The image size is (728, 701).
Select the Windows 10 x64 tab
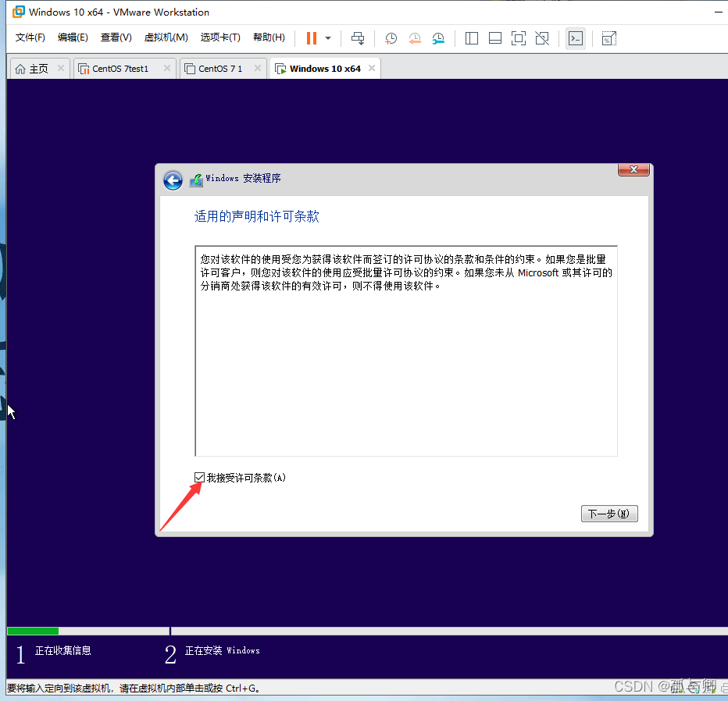[x=325, y=69]
